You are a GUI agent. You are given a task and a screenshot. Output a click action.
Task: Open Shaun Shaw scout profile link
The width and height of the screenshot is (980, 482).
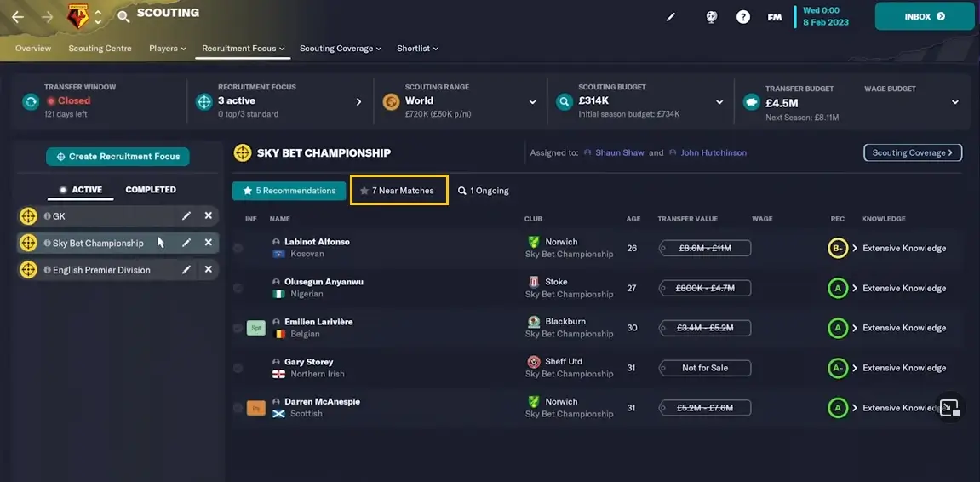(x=619, y=152)
